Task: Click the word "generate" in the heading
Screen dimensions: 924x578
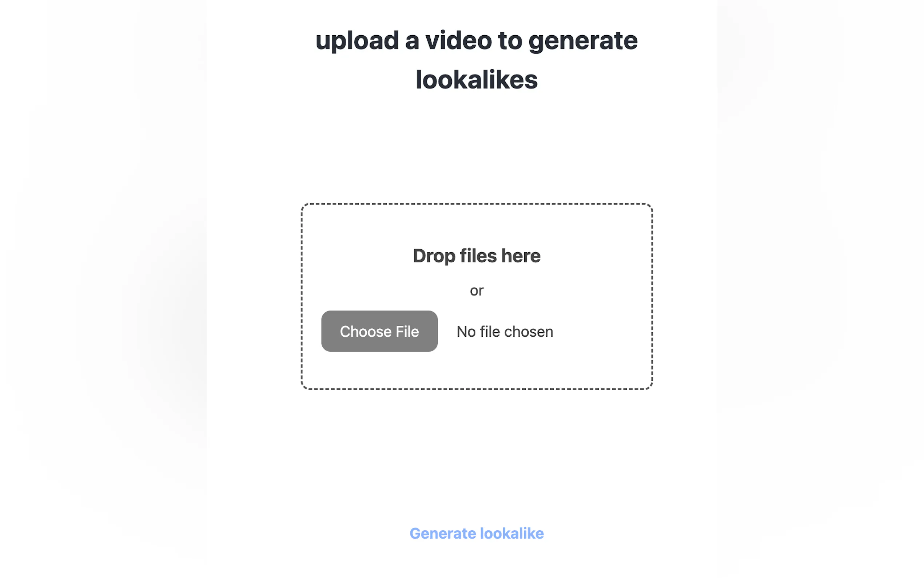Action: click(583, 41)
